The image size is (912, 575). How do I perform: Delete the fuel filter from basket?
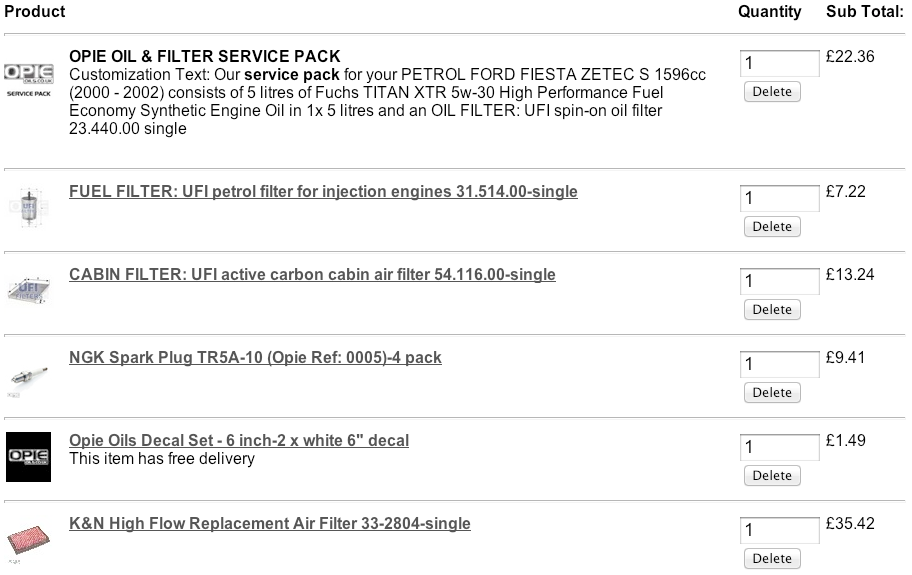click(771, 227)
